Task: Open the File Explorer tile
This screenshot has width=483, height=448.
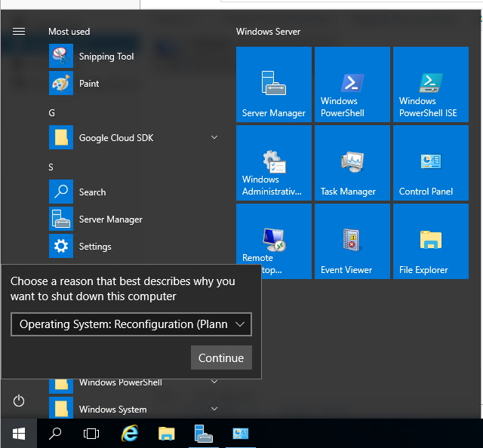Action: pyautogui.click(x=430, y=241)
